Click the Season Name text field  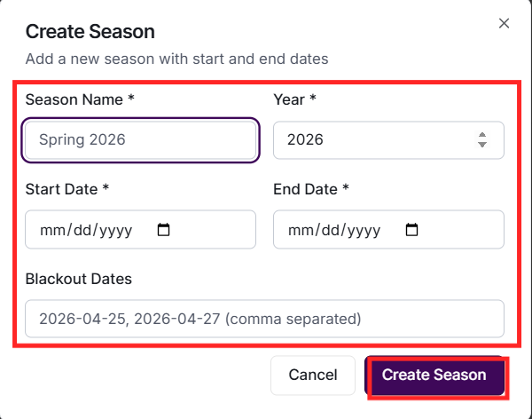[x=140, y=140]
